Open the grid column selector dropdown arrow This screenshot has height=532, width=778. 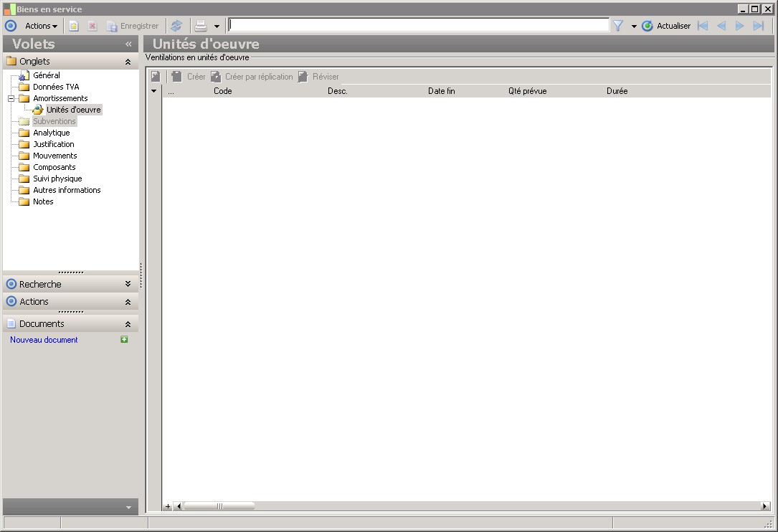pos(154,91)
